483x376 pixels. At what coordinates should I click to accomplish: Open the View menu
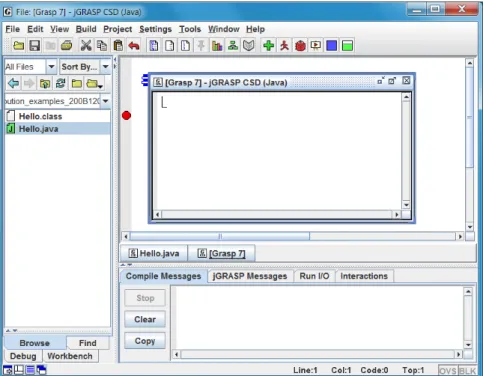click(60, 29)
